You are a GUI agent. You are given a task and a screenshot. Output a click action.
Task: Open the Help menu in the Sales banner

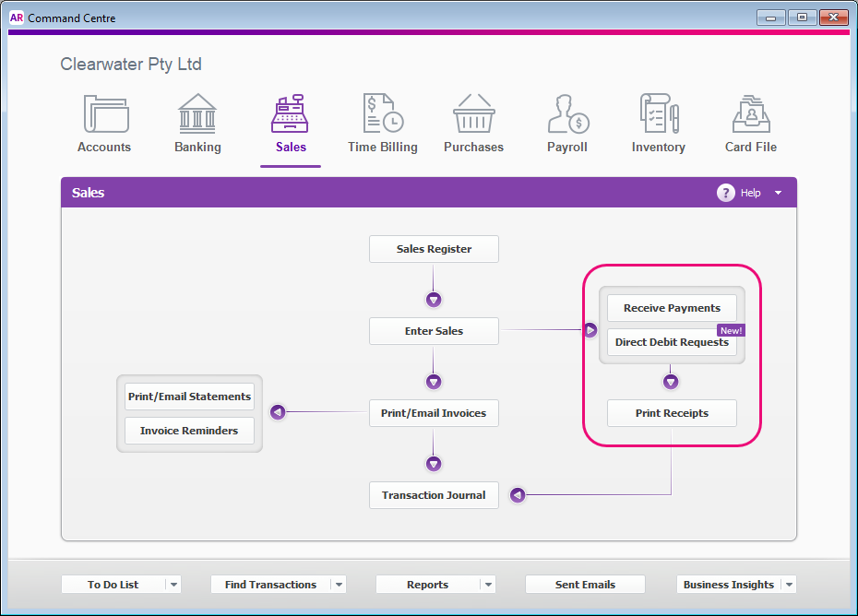[x=778, y=193]
